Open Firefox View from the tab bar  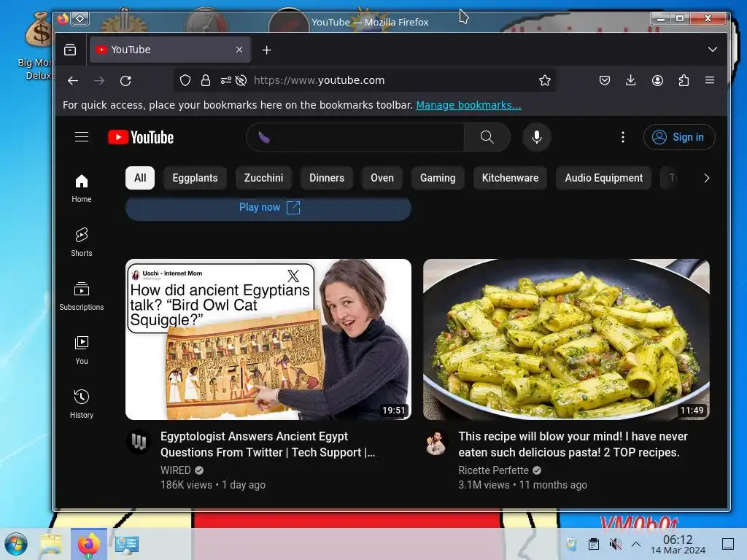tap(70, 50)
